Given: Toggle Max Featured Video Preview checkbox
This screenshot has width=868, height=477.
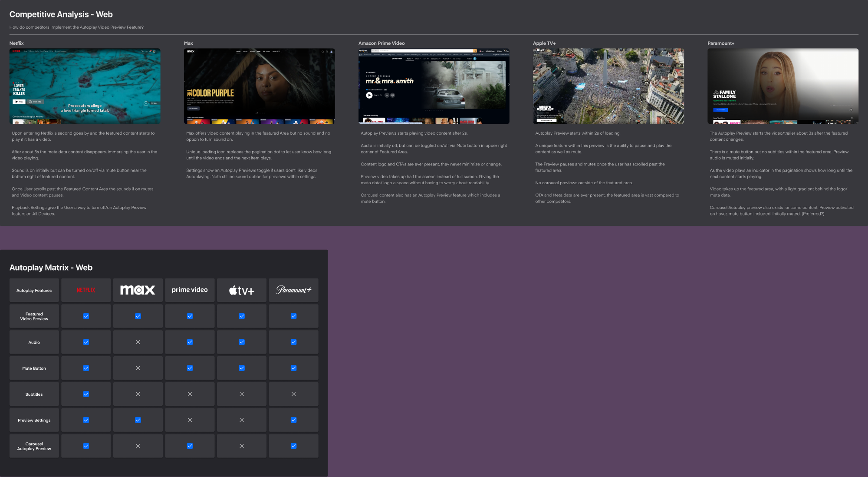Looking at the screenshot, I should click(138, 316).
